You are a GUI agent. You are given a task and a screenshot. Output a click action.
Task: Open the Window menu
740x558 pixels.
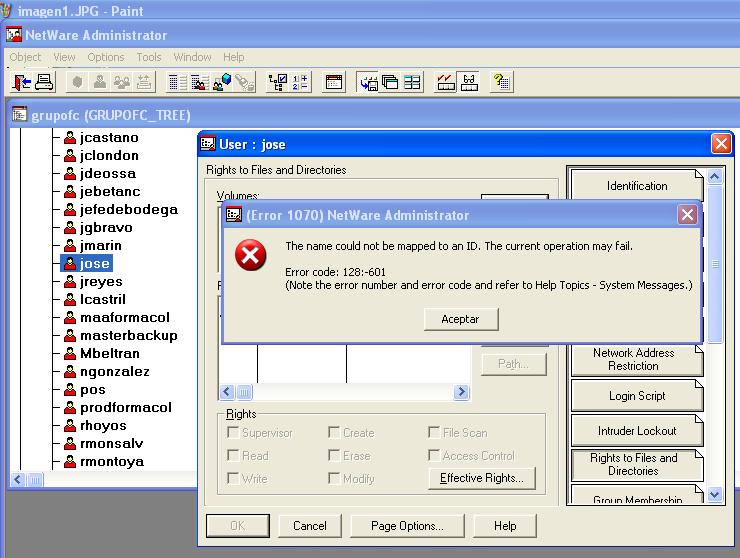tap(193, 57)
